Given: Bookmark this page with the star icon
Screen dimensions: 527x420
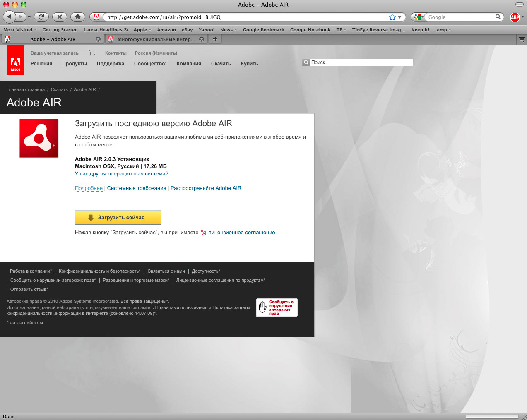Looking at the screenshot, I should click(x=392, y=17).
